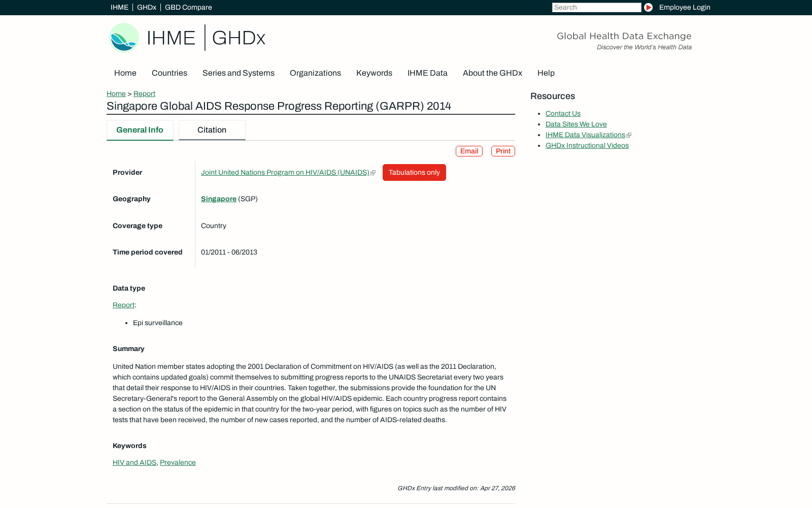Image resolution: width=812 pixels, height=508 pixels.
Task: Switch to the Citation tab
Action: coord(212,130)
